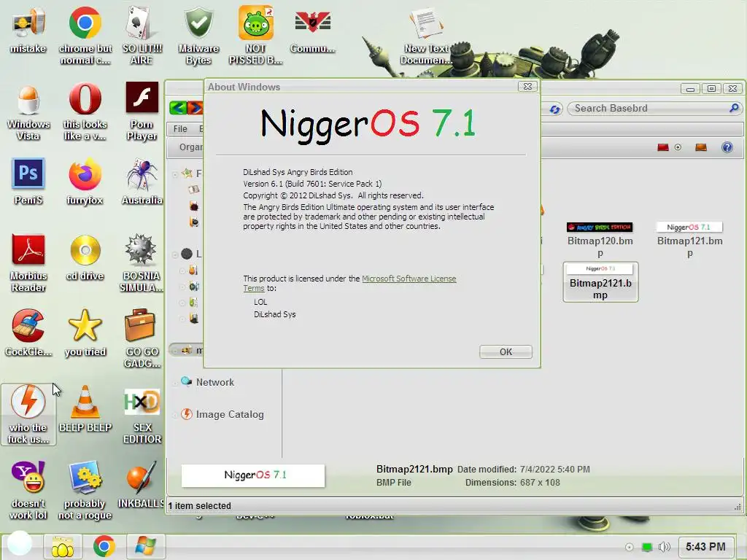The width and height of the screenshot is (747, 560).
Task: Select Network in the navigation pane
Action: pyautogui.click(x=215, y=382)
